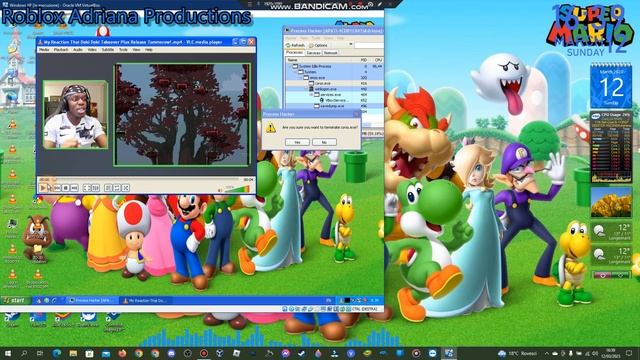
Task: Open the VLC Media menu
Action: [x=44, y=50]
